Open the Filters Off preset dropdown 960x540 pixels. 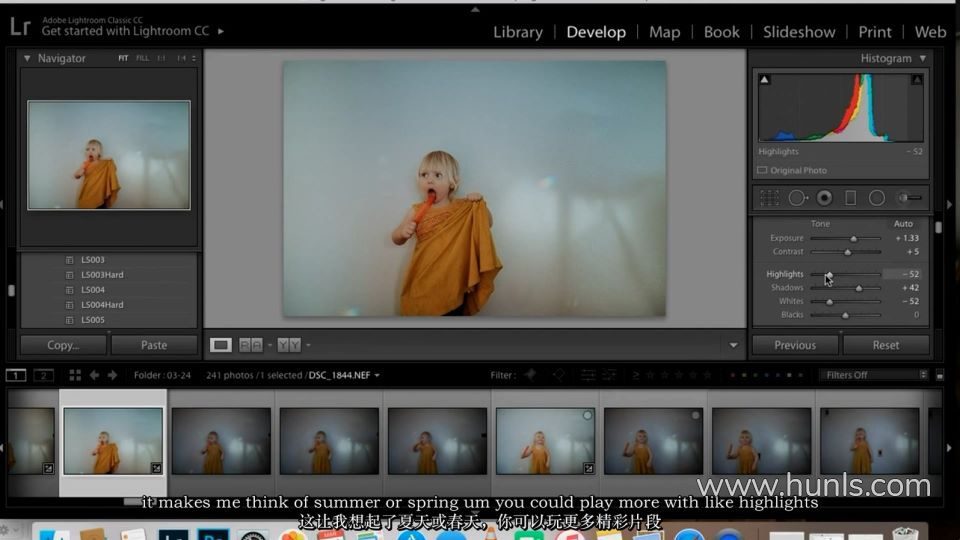click(874, 375)
